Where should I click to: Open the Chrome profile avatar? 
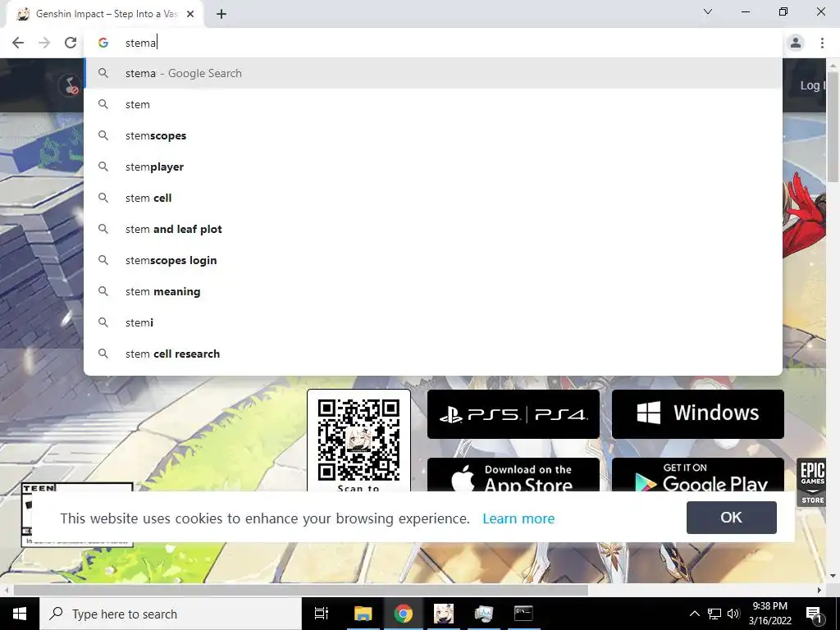tap(796, 43)
